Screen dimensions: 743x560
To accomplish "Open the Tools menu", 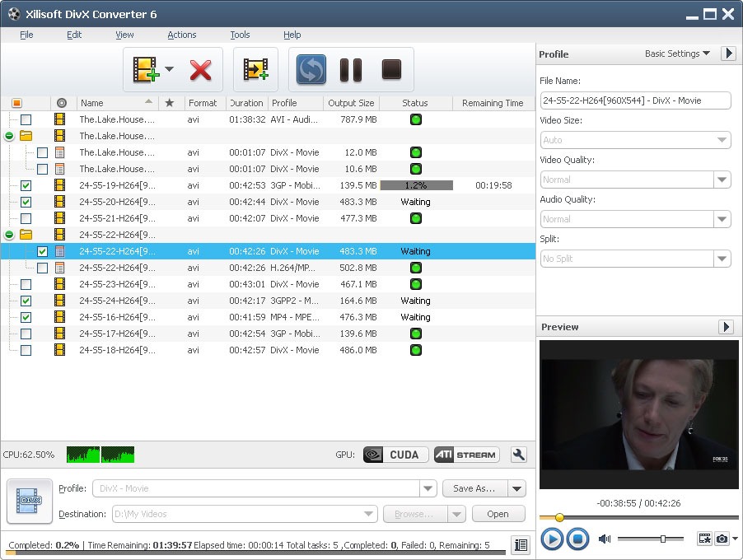I will pyautogui.click(x=240, y=35).
